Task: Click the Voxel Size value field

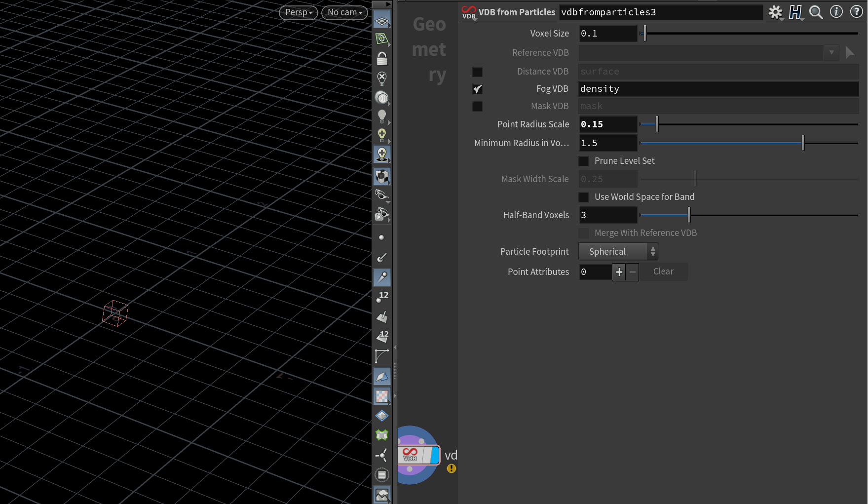Action: 608,34
